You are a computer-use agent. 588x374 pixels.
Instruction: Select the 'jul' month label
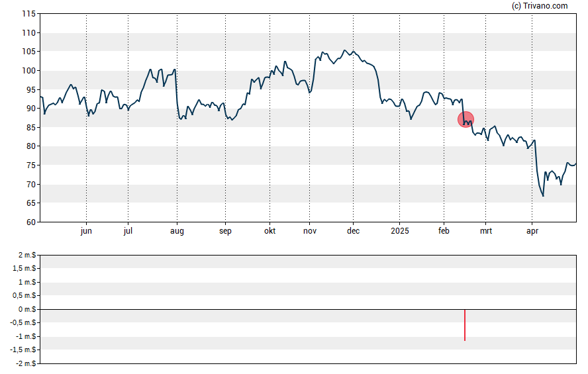click(128, 231)
